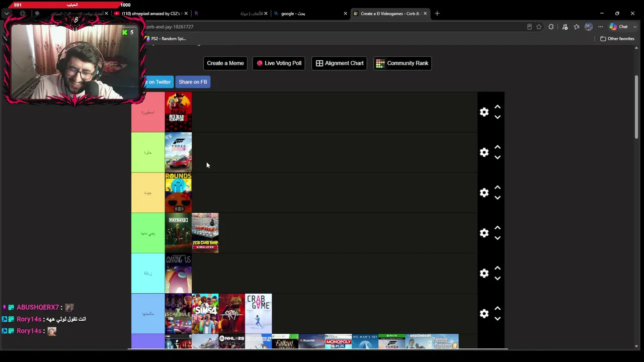
Task: Select the Among Us game thumbnail
Action: click(x=178, y=273)
